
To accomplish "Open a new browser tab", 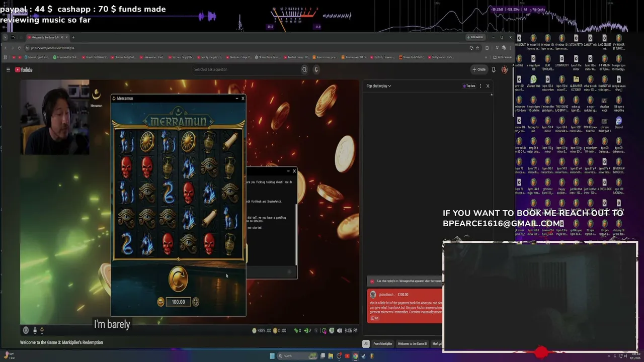I will coord(73,37).
